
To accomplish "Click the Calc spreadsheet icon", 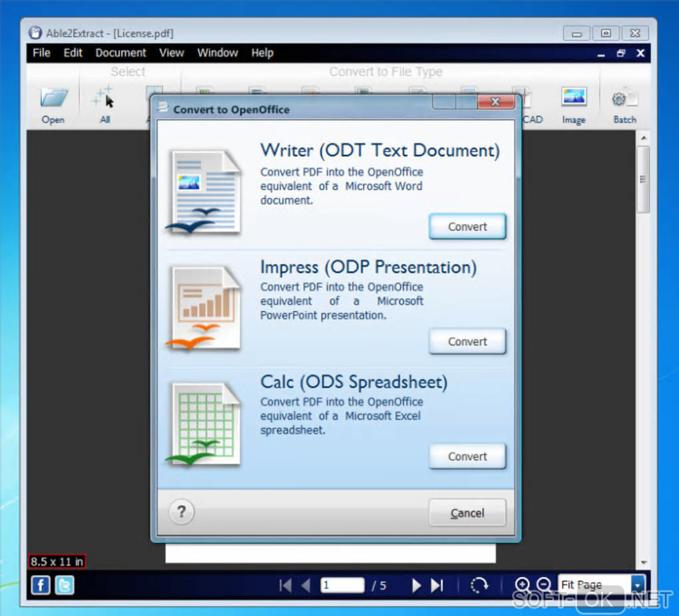I will (x=204, y=424).
